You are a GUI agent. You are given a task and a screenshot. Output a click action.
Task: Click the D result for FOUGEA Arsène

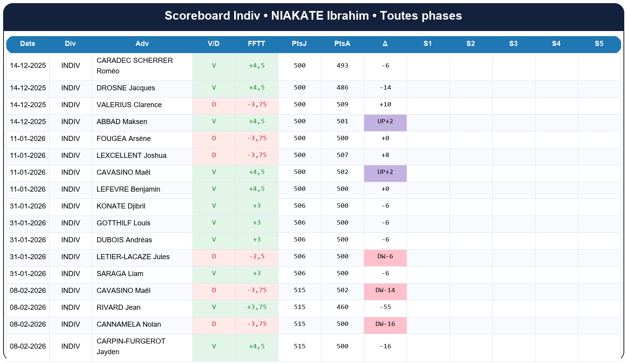point(214,138)
